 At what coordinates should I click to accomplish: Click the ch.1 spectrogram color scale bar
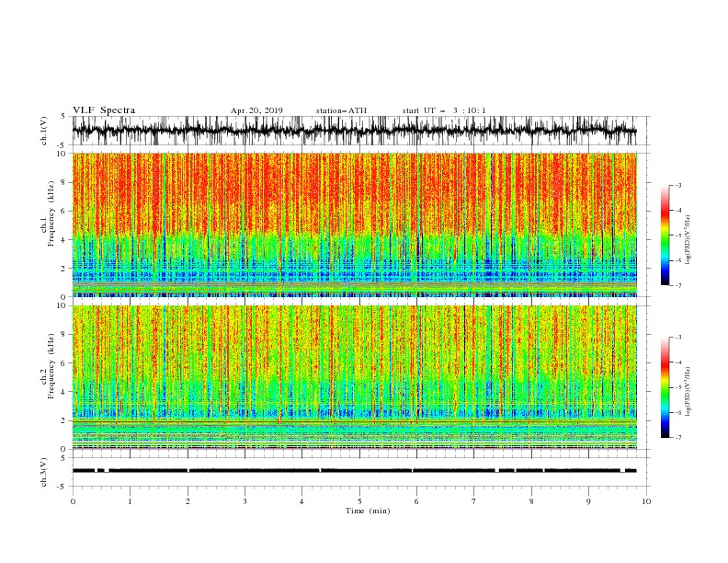coord(665,236)
